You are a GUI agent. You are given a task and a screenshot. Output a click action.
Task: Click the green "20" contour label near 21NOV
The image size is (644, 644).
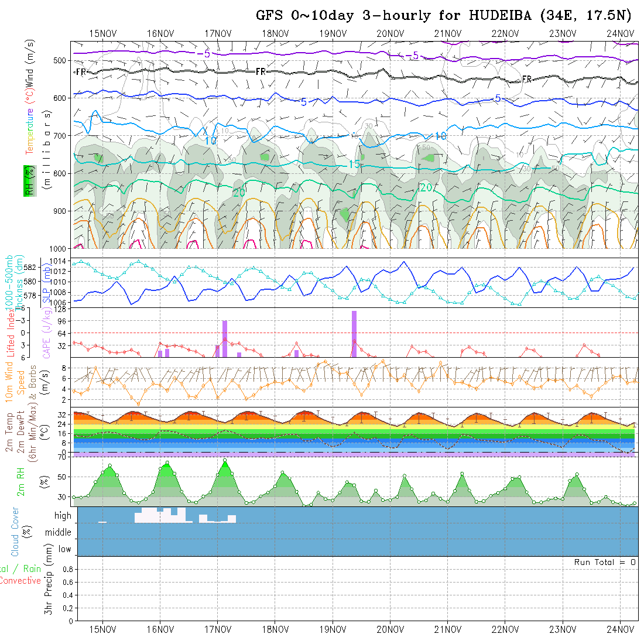tap(426, 187)
